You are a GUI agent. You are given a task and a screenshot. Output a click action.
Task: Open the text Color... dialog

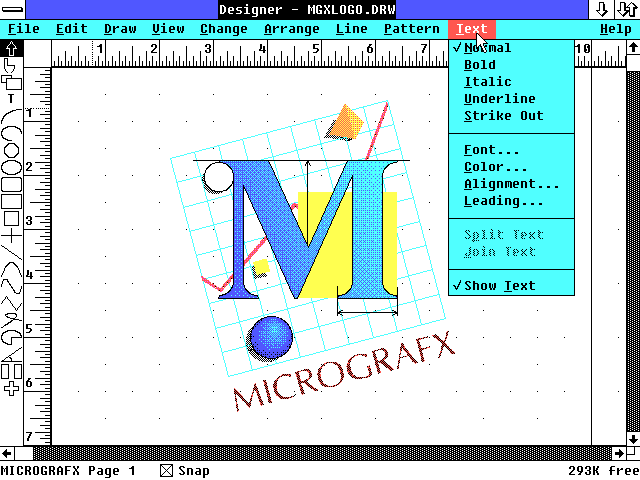(511, 167)
